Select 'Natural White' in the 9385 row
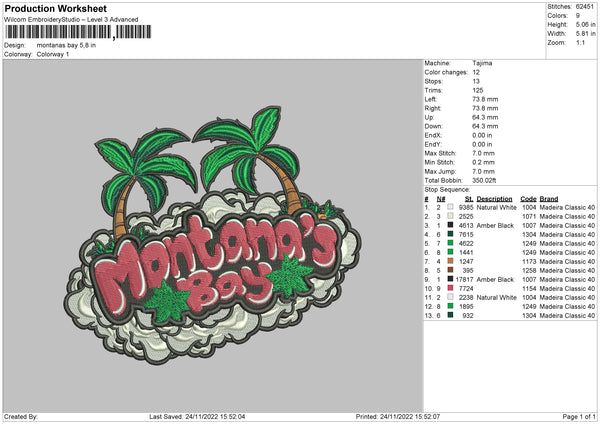 496,207
